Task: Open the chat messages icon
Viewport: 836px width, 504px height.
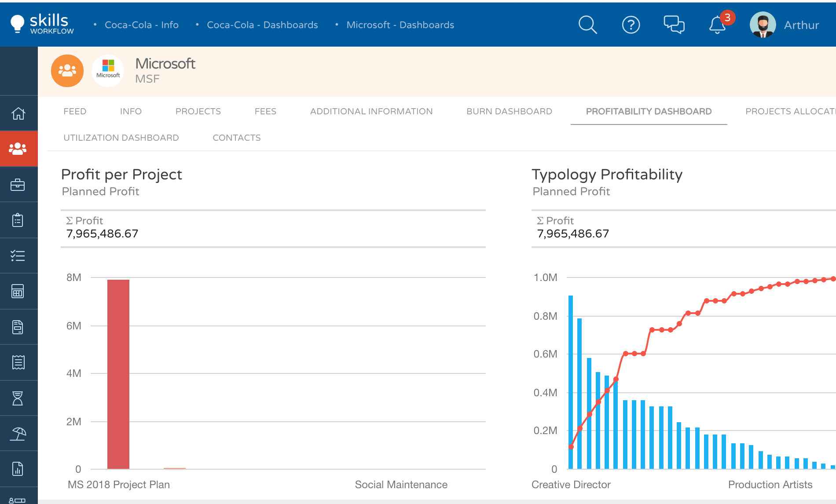Action: [674, 25]
